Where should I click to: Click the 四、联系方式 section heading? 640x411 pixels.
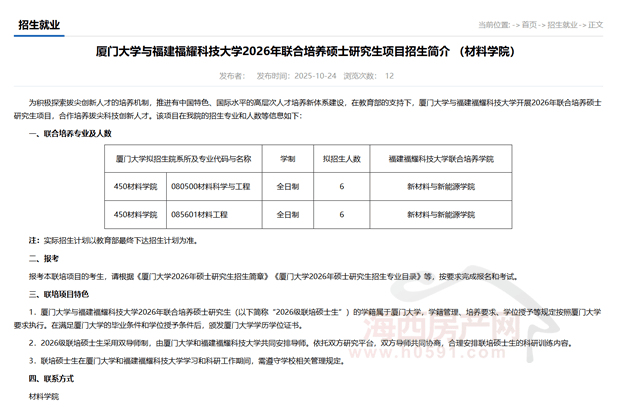click(x=51, y=380)
